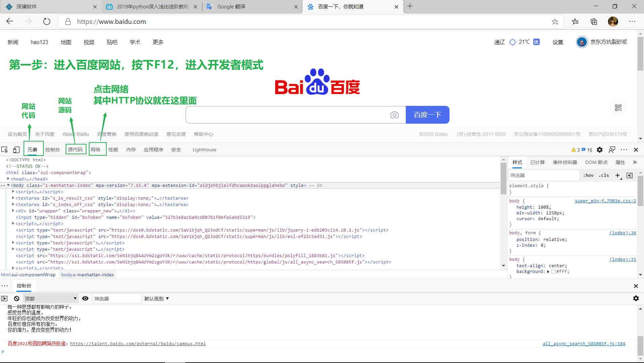The width and height of the screenshot is (644, 363).
Task: Expand the s_index_off_css textarea node
Action: coord(13,204)
